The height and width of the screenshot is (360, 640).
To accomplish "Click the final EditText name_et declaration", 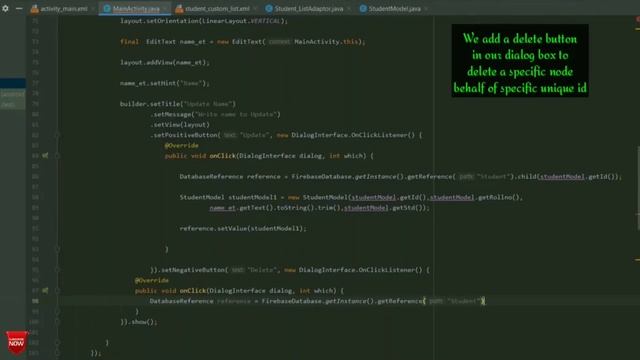I will point(243,42).
